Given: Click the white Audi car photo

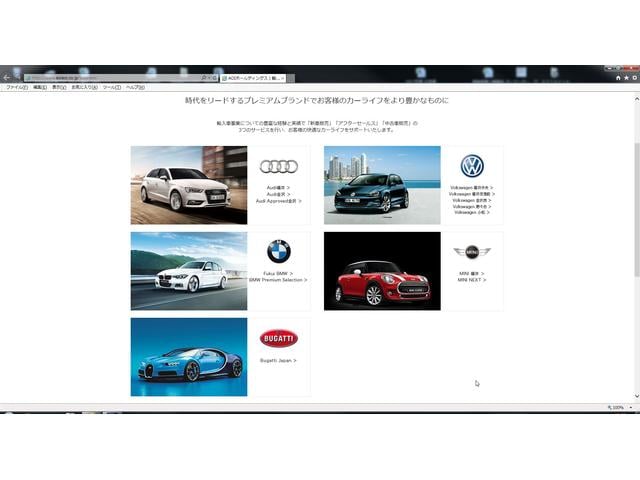Looking at the screenshot, I should (x=189, y=185).
